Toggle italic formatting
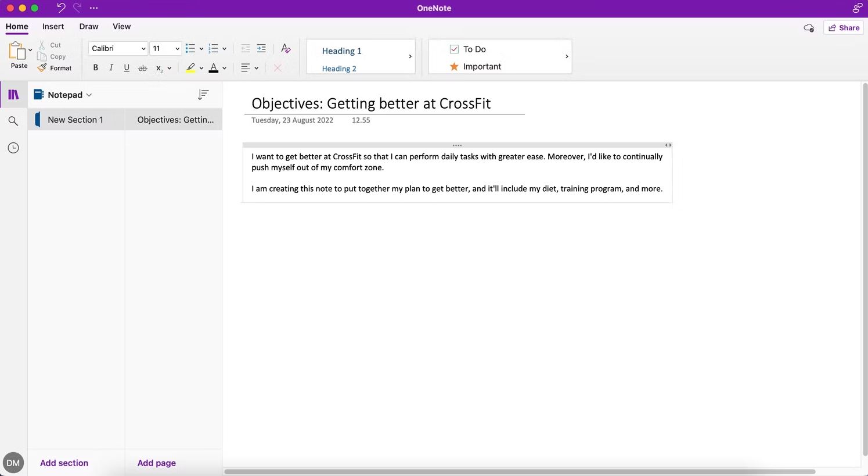The height and width of the screenshot is (476, 868). (x=111, y=68)
